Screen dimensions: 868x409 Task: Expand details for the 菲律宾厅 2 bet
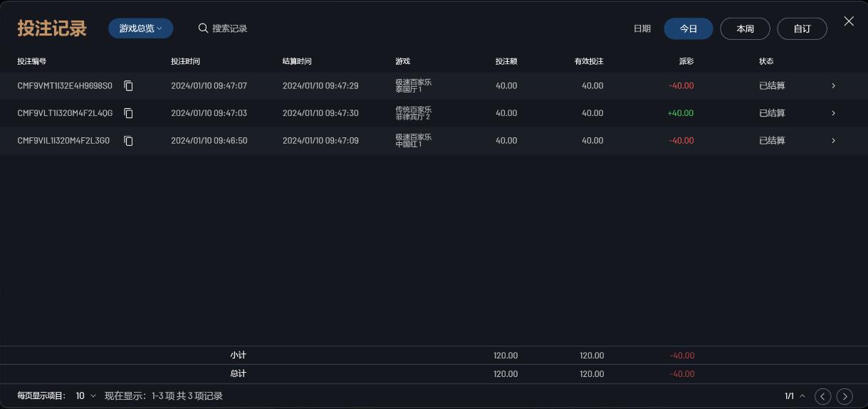pyautogui.click(x=834, y=113)
